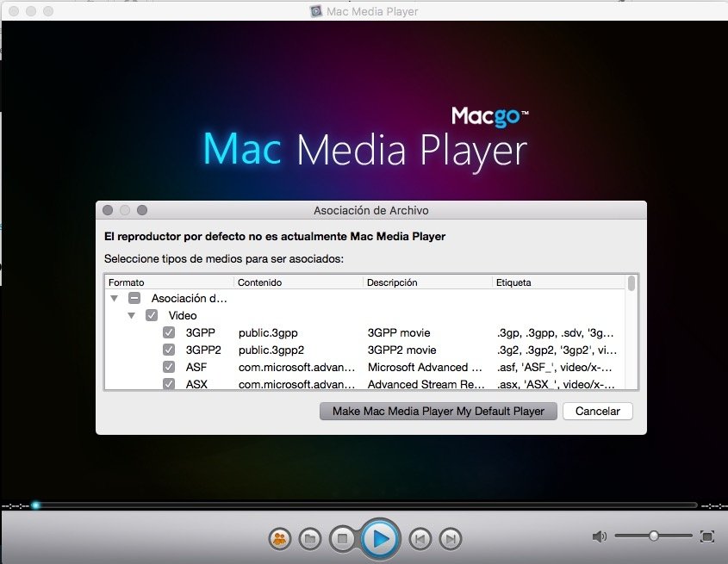
Task: Select the public.3gpp content cell
Action: (268, 333)
